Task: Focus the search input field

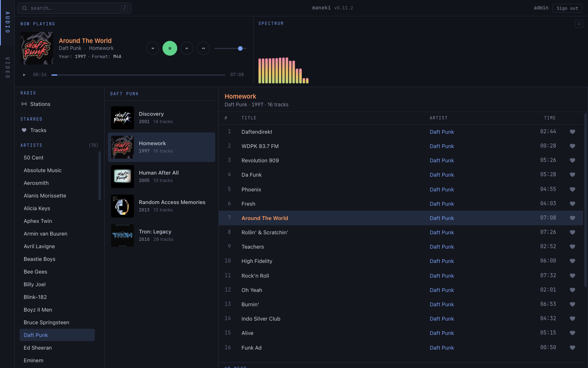Action: (74, 8)
